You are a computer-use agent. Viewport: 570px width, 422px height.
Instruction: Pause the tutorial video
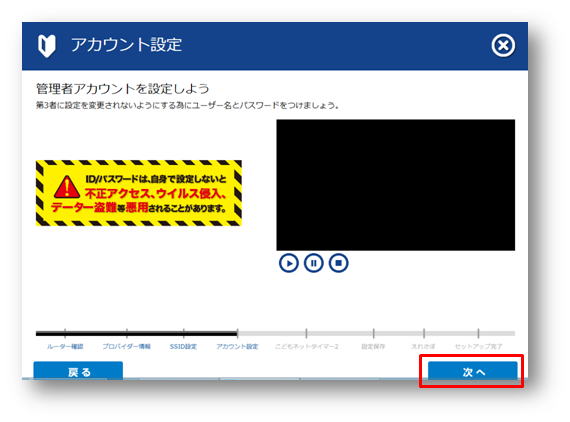[x=313, y=263]
